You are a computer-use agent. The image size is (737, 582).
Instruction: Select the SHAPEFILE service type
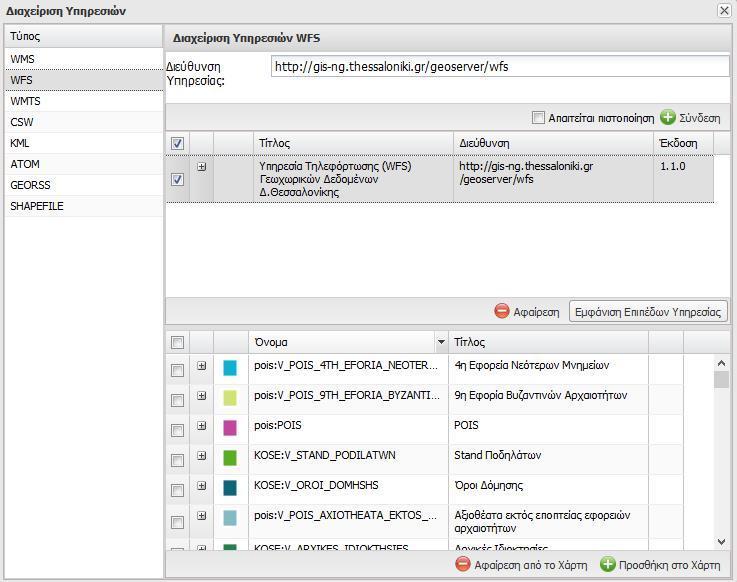(x=84, y=206)
